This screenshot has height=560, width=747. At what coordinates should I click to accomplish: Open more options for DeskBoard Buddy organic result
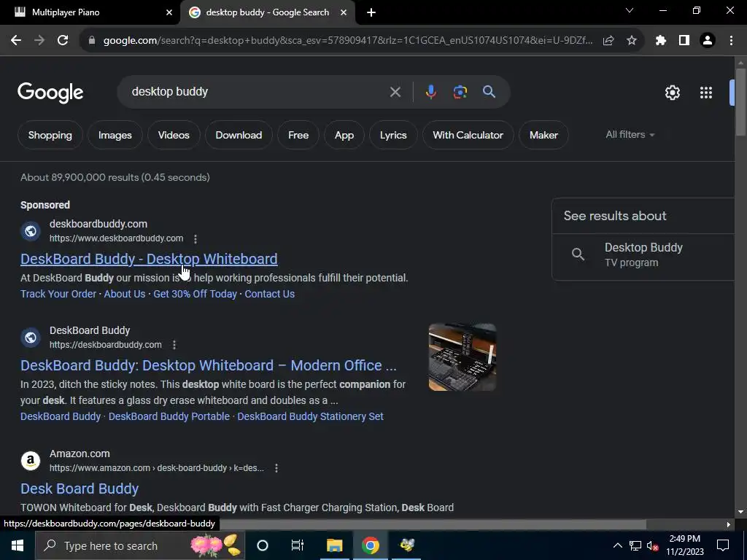click(x=174, y=345)
